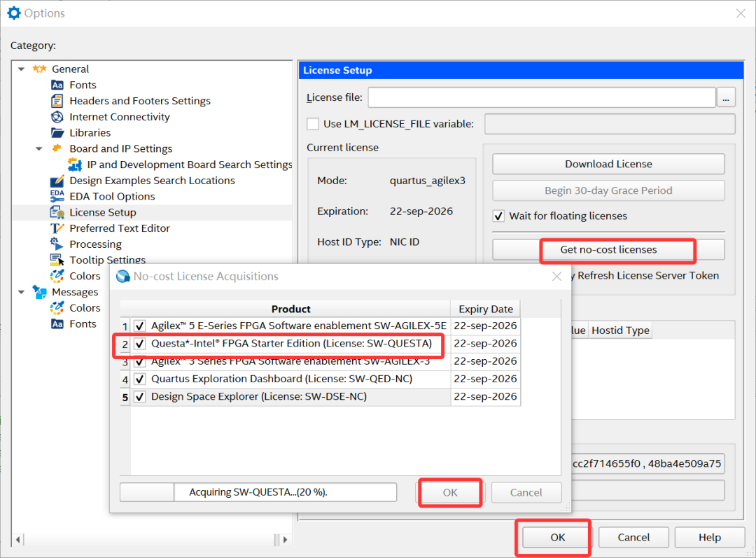This screenshot has height=558, width=756.
Task: Click the EDA Tool Options icon
Action: (x=57, y=196)
